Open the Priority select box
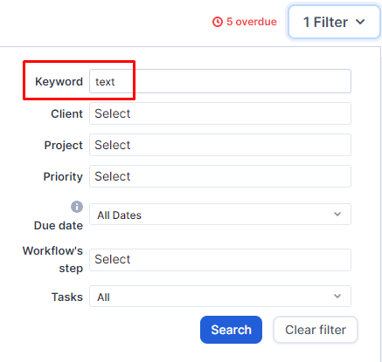The height and width of the screenshot is (362, 382). click(220, 176)
